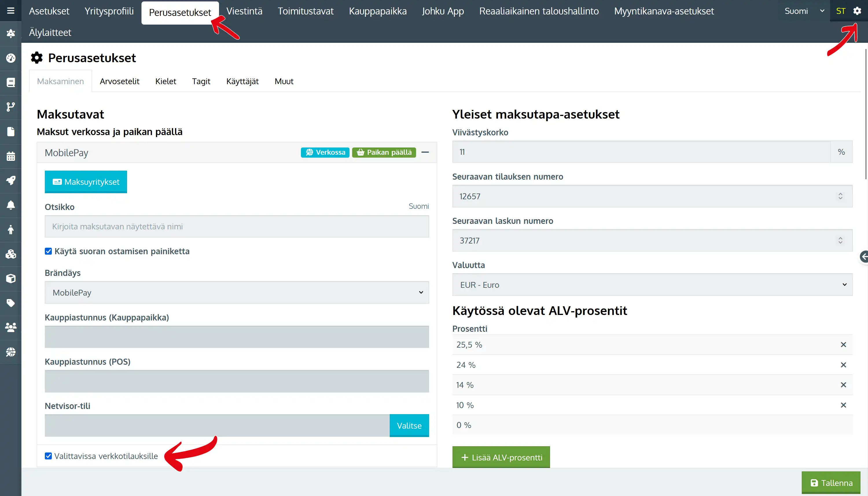Click the calendar icon in sidebar
The height and width of the screenshot is (496, 868).
[x=11, y=156]
